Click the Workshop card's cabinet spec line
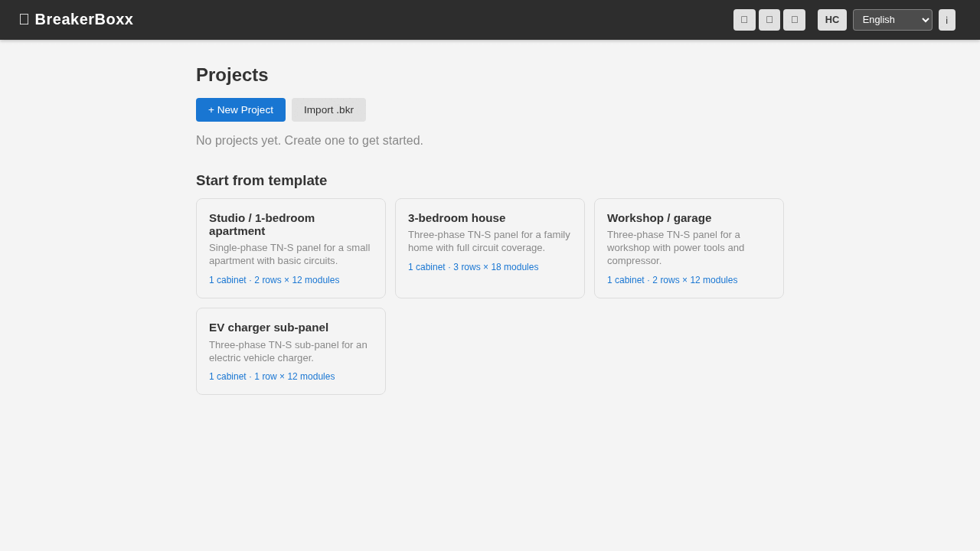 tap(672, 280)
